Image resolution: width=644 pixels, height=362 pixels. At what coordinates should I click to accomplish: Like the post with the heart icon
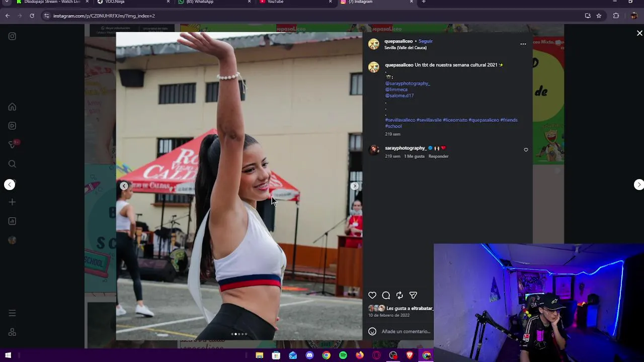tap(372, 295)
